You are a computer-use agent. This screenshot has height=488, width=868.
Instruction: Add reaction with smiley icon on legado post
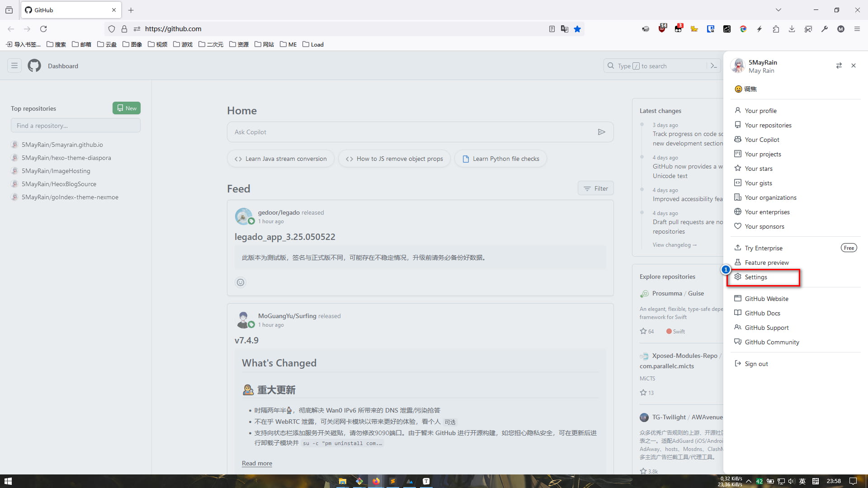241,282
